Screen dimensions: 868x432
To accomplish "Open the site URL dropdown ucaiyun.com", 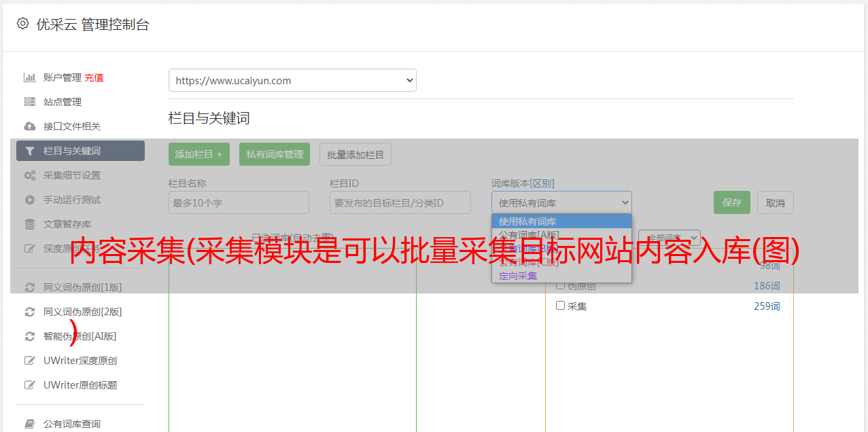I will coord(292,80).
